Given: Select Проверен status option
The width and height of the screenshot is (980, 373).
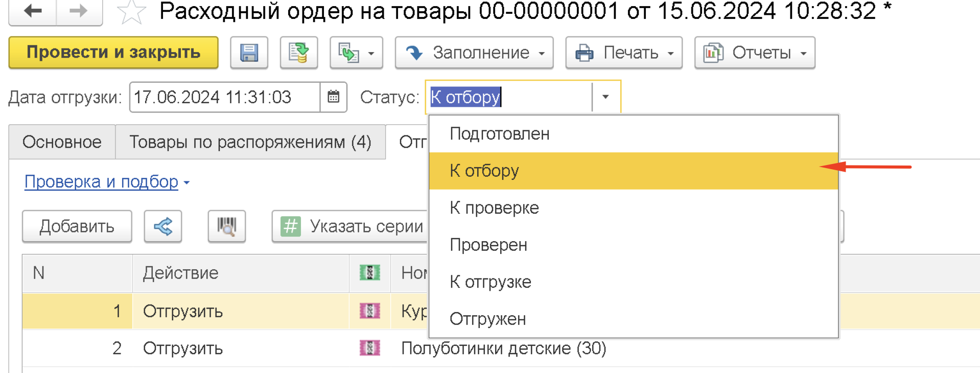Looking at the screenshot, I should (x=634, y=245).
